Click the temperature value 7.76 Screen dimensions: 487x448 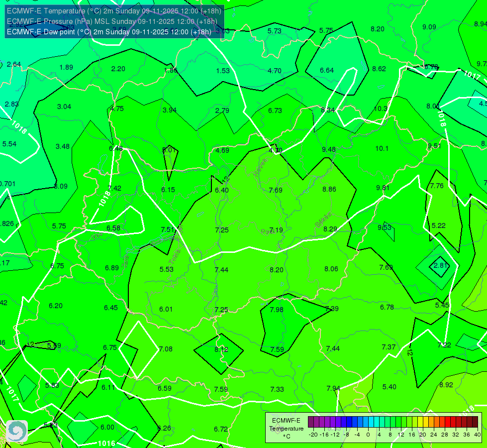tap(437, 186)
